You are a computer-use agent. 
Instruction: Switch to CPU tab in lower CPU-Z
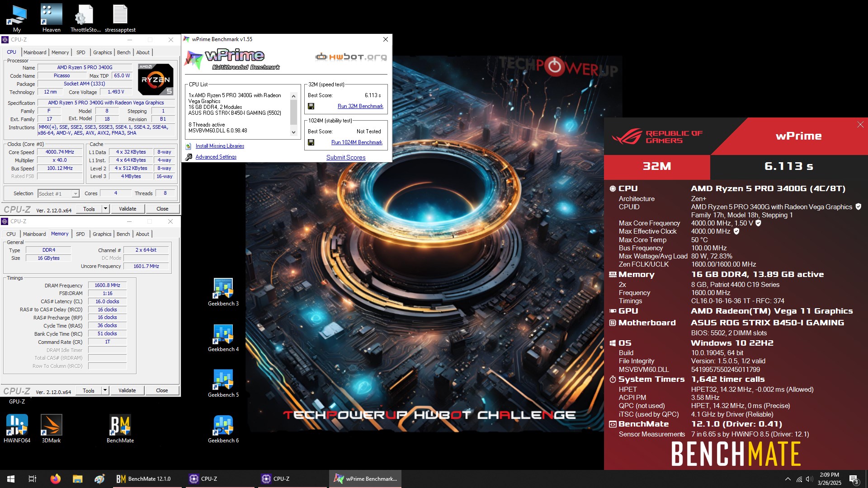pyautogui.click(x=11, y=234)
